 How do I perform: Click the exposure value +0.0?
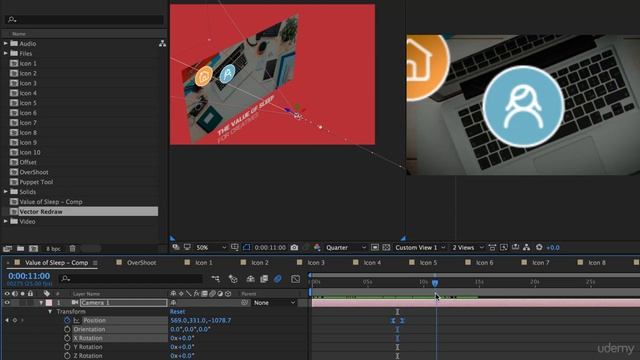pyautogui.click(x=553, y=247)
